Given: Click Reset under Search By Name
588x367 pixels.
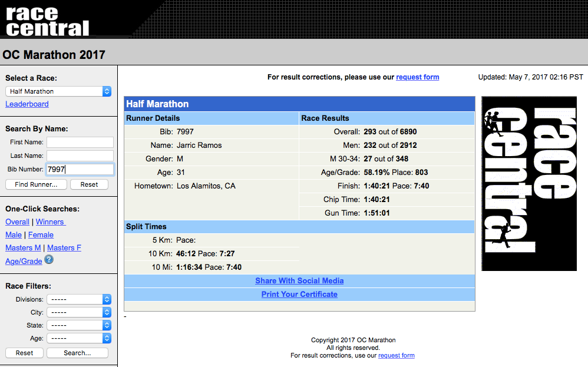Looking at the screenshot, I should click(89, 184).
